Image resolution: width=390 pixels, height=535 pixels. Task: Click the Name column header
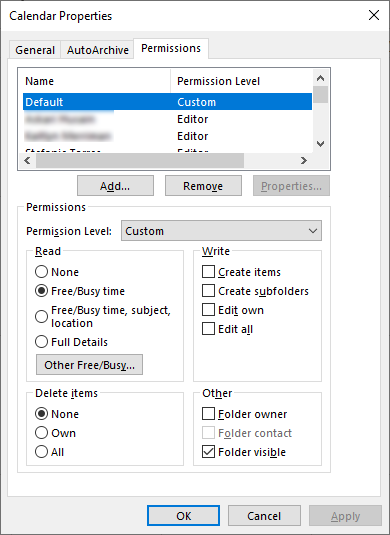[97, 81]
